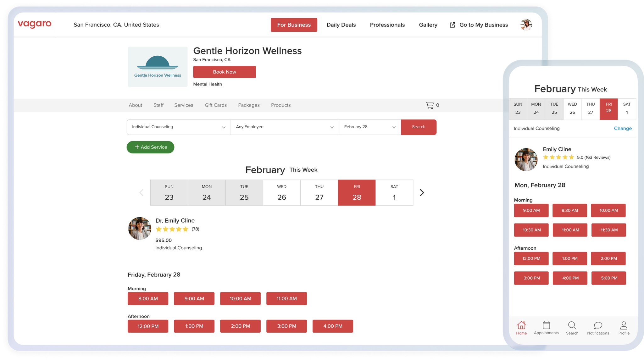
Task: Open the Any Employee dropdown
Action: (285, 127)
